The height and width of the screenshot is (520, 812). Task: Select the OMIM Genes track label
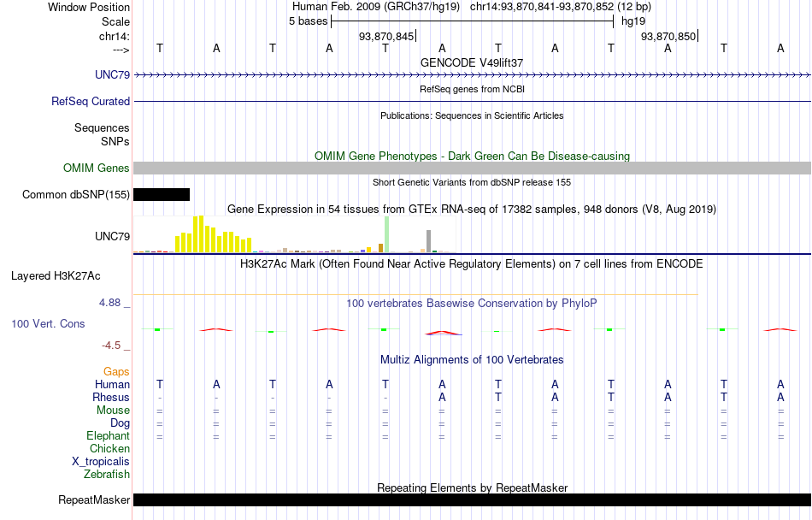tap(96, 168)
